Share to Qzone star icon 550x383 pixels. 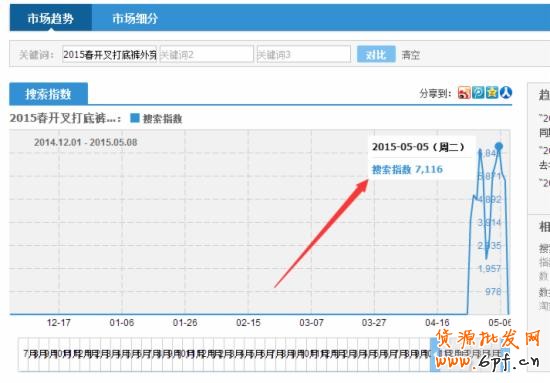point(492,93)
